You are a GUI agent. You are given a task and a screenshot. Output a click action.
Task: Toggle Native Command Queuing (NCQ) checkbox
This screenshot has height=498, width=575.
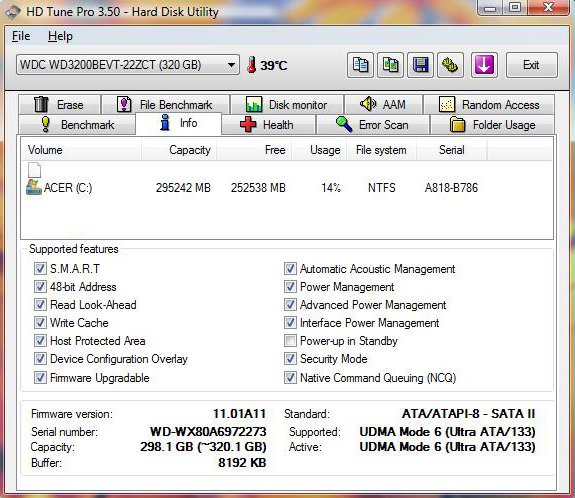click(290, 377)
